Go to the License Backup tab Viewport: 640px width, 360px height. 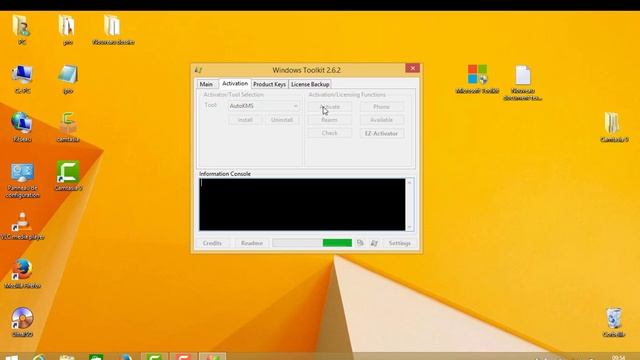(310, 84)
